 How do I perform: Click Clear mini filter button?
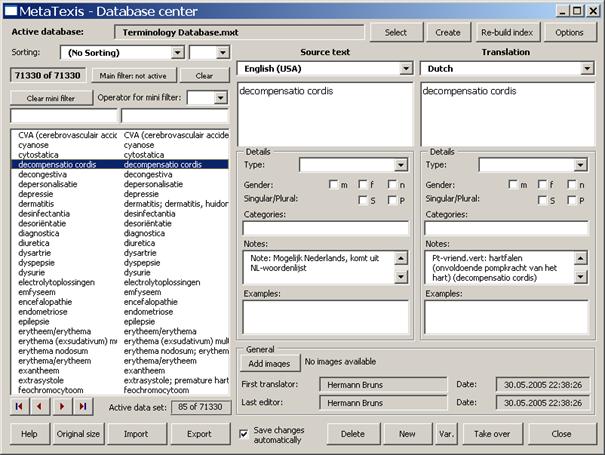[51, 98]
